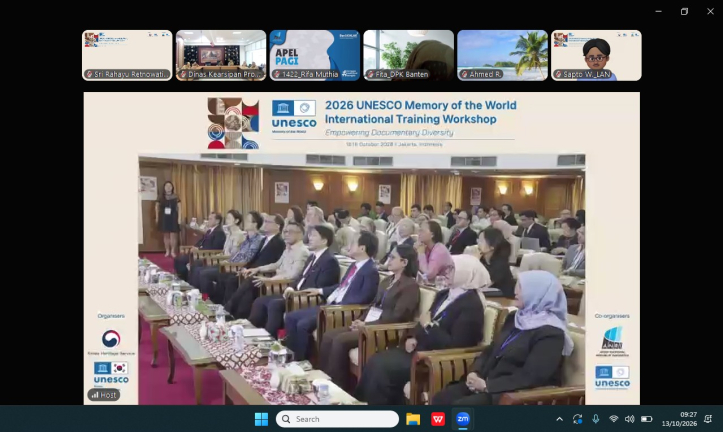Click muted mic icon on Sapto W._LAN tile
Viewport: 723px width, 432px height.
point(558,74)
